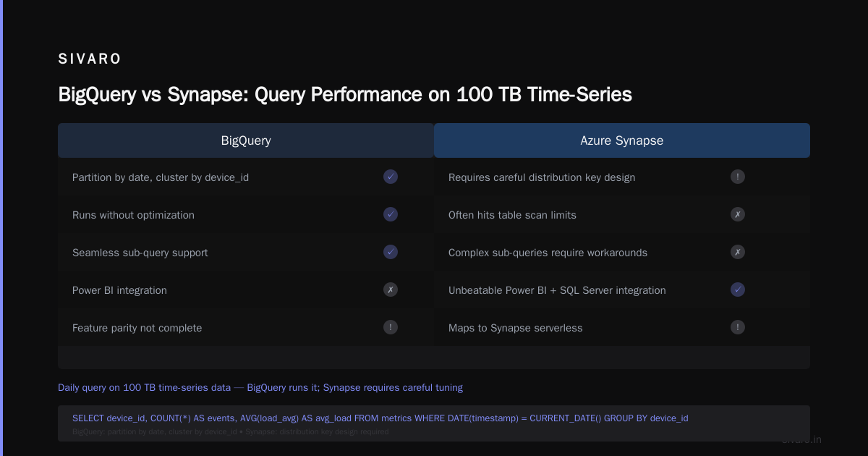Click the SELECT device_id SQL query line
868x456 pixels.
tap(380, 418)
